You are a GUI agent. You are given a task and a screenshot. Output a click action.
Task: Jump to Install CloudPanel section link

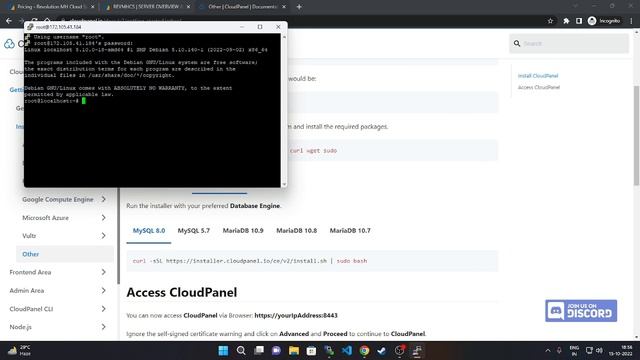(538, 76)
